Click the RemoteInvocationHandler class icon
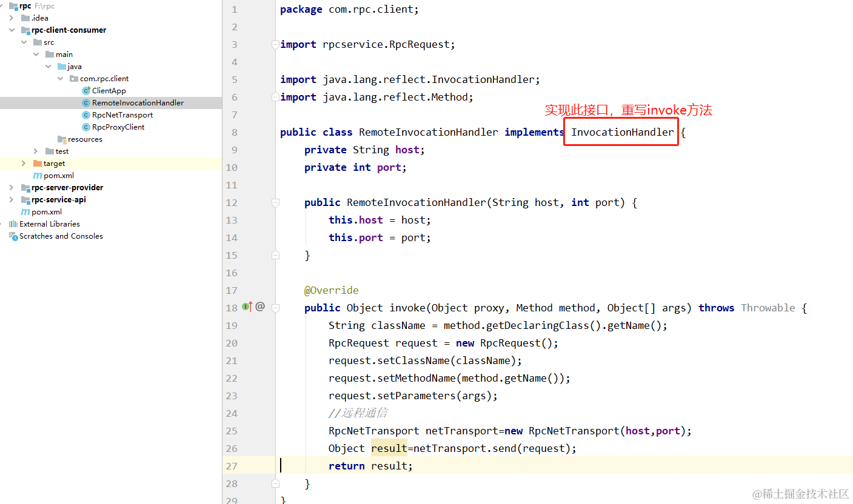853x504 pixels. pyautogui.click(x=86, y=103)
